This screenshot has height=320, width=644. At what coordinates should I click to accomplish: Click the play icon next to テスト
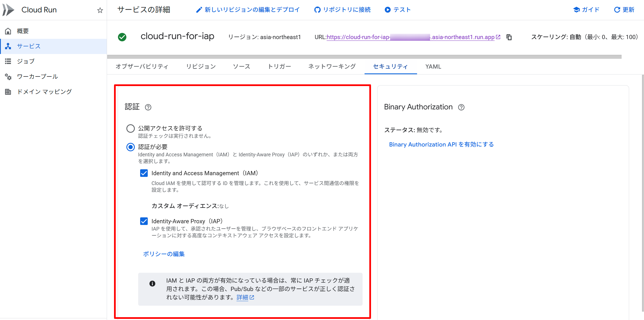(388, 9)
